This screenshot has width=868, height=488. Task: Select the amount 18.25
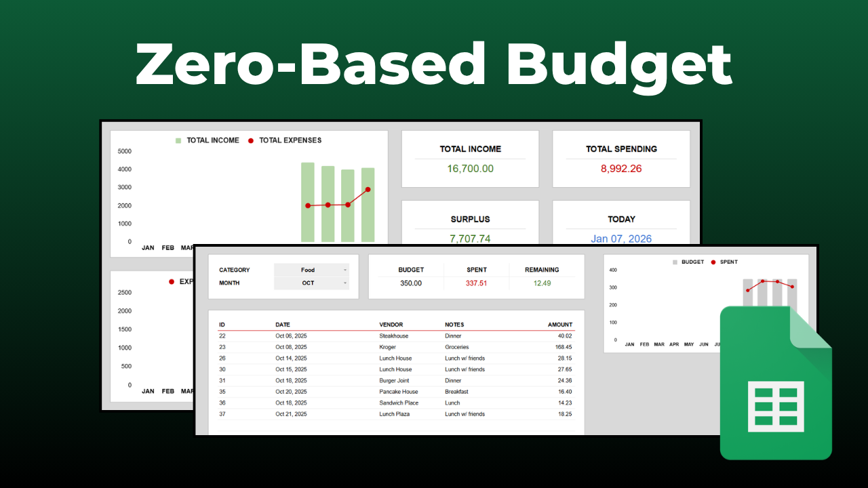[x=565, y=414]
